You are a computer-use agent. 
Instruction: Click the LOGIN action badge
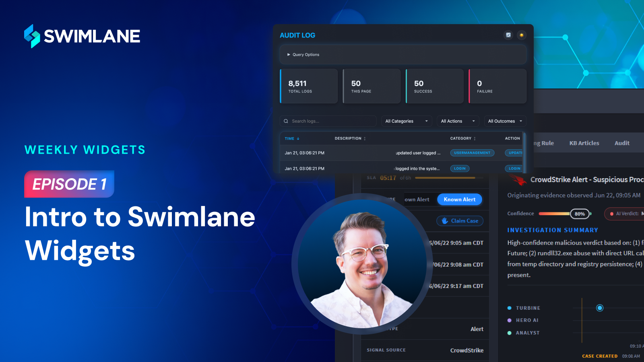(x=514, y=169)
